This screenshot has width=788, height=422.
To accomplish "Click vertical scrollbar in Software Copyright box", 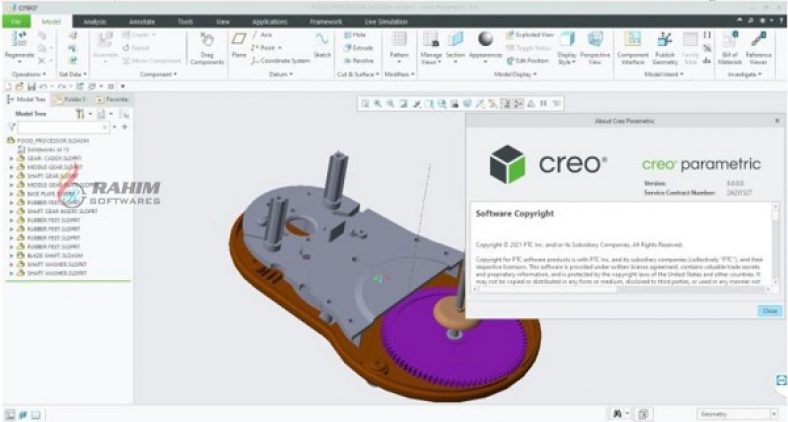I will point(775,245).
